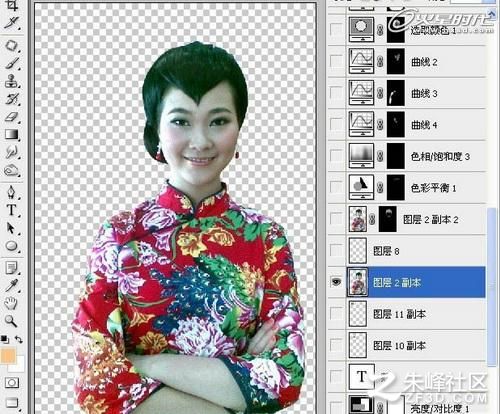Viewport: 500px width, 414px height.
Task: Select the 曲线 3 layer mask thumbnail
Action: (x=396, y=93)
